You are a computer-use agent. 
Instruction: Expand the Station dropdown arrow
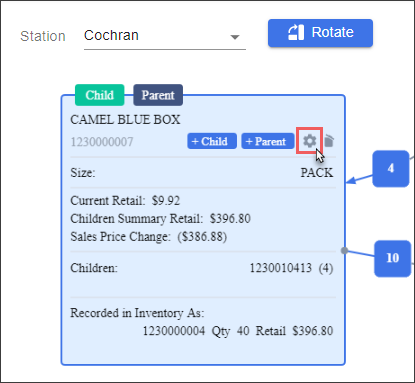coord(235,37)
